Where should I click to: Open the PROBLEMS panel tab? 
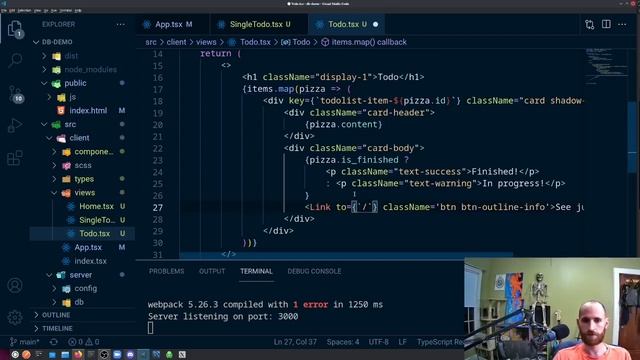coord(167,271)
